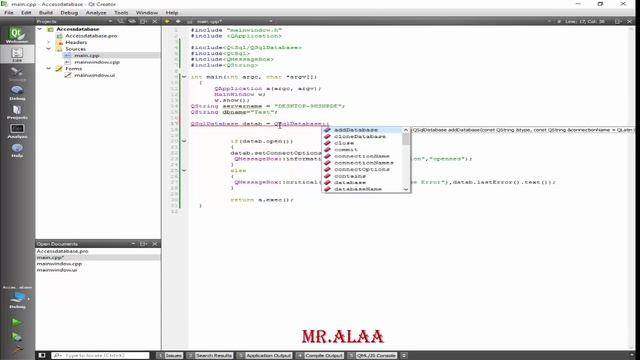Image resolution: width=640 pixels, height=360 pixels.
Task: Open the Help menu
Action: tap(171, 13)
